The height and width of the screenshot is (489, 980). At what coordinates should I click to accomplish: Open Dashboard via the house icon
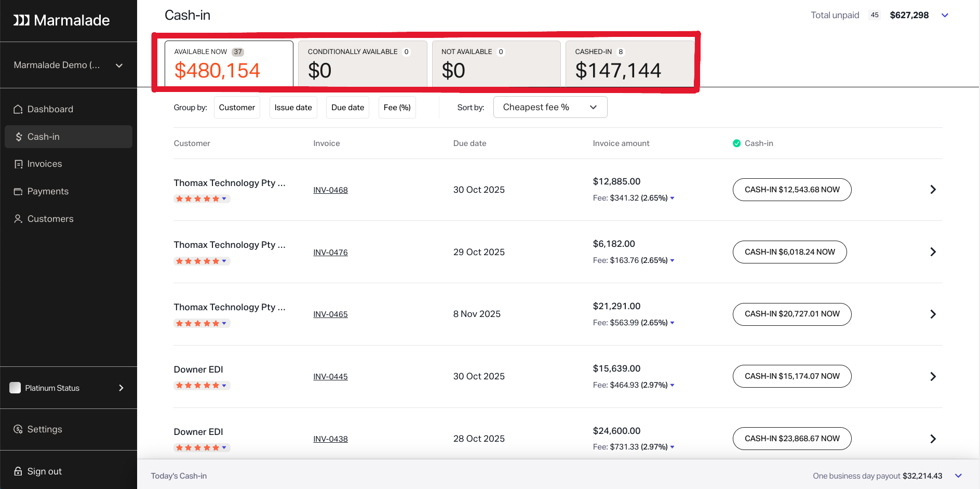(18, 109)
